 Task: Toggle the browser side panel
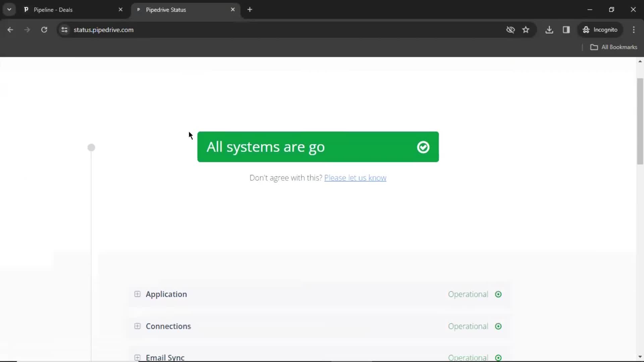(566, 30)
